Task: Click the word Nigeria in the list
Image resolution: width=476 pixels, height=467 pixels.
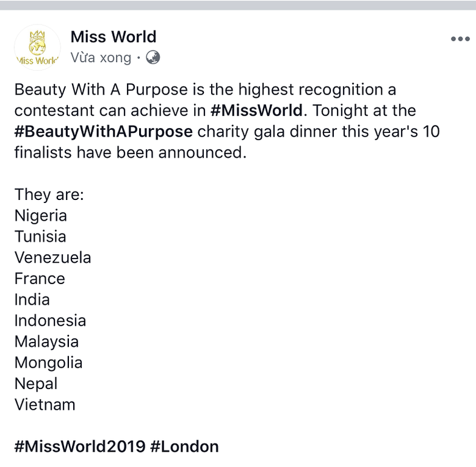Action: point(41,215)
